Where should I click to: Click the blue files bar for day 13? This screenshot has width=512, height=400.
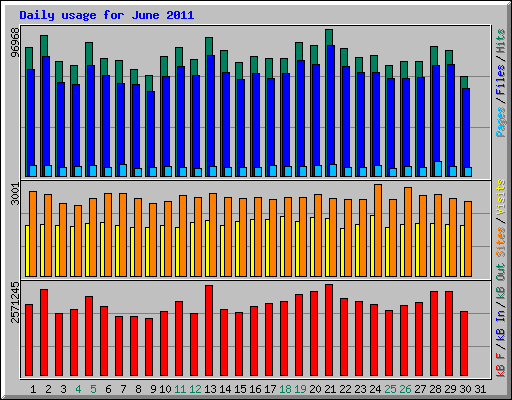(x=211, y=116)
